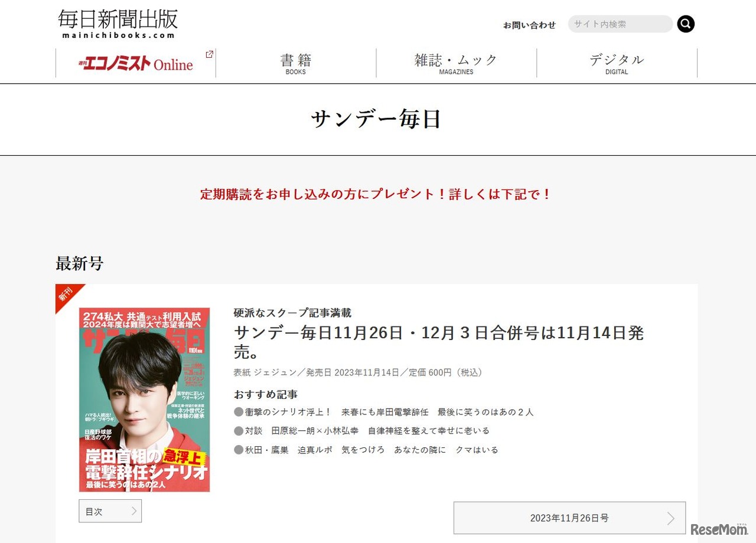Click the 週刊エコノミスト Online logo

(136, 64)
